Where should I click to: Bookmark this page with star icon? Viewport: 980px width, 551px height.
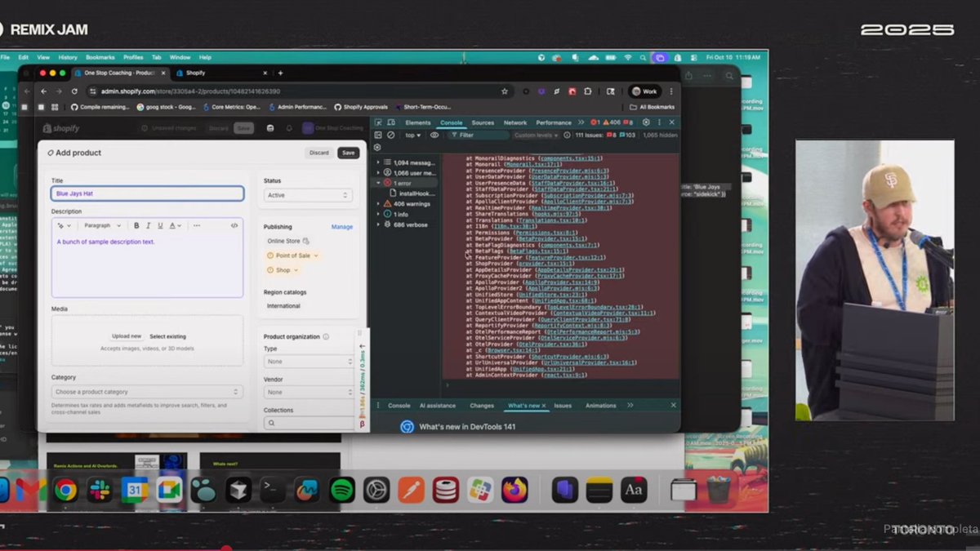tap(505, 91)
